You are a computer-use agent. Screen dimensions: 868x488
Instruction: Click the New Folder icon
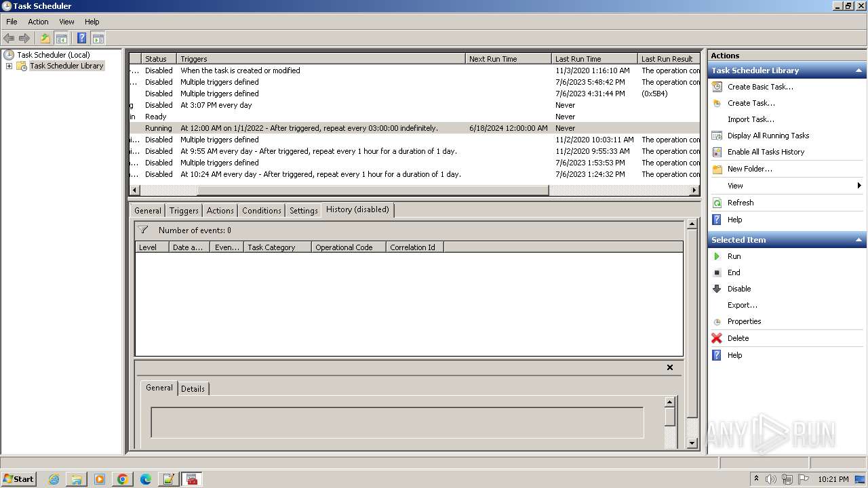(x=717, y=169)
